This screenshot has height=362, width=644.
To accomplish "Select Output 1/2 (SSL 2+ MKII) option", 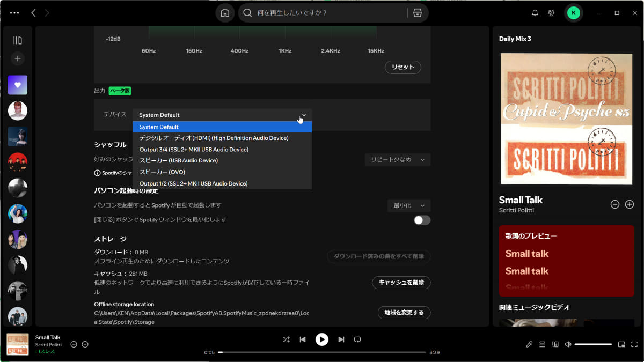I will (x=222, y=183).
